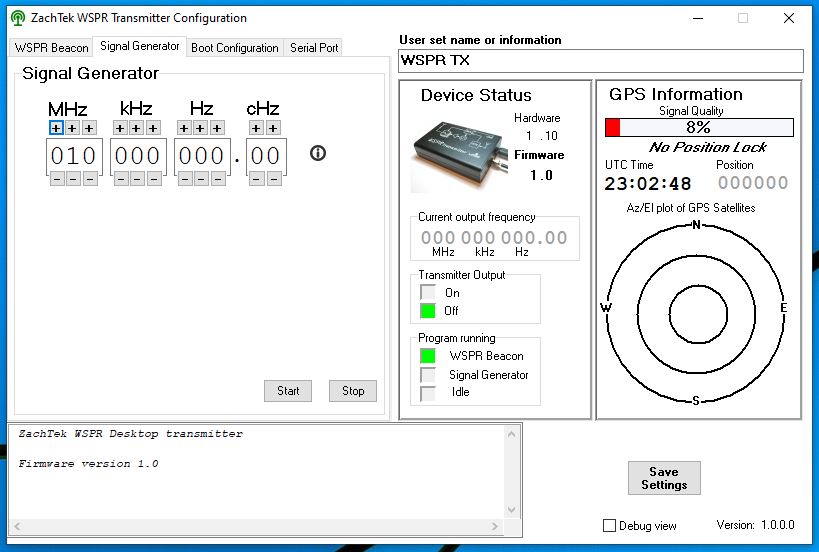Decrease the MHz hundreds digit minus button
819x552 pixels.
57,179
